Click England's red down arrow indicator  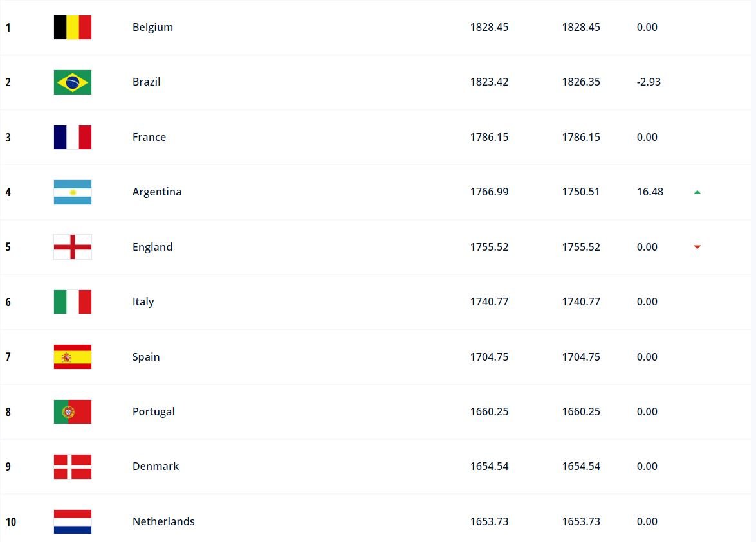697,247
